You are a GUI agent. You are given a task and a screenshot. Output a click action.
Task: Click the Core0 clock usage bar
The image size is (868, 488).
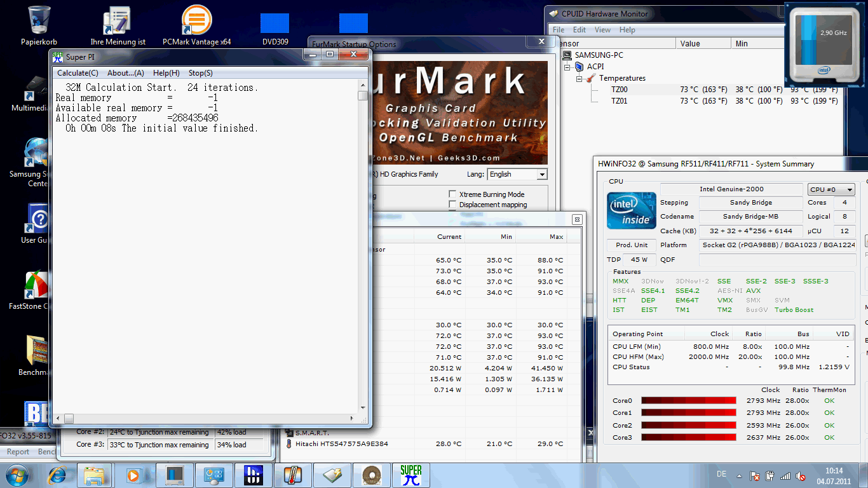[689, 401]
